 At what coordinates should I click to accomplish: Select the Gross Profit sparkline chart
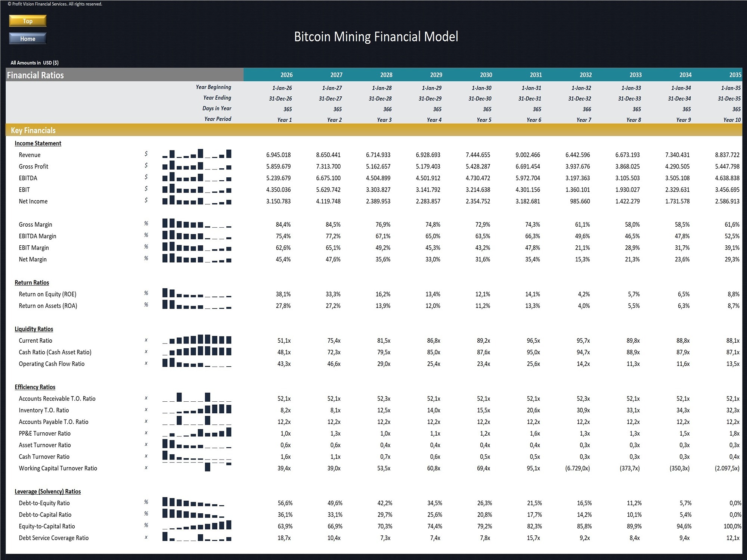point(197,167)
